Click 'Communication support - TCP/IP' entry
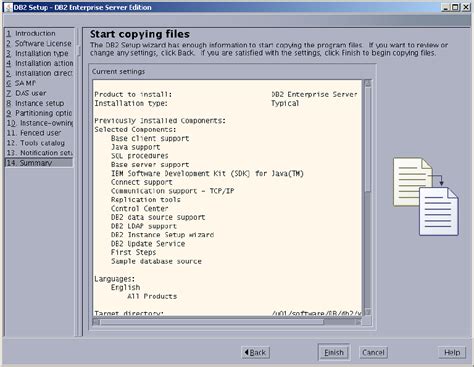 tap(172, 191)
